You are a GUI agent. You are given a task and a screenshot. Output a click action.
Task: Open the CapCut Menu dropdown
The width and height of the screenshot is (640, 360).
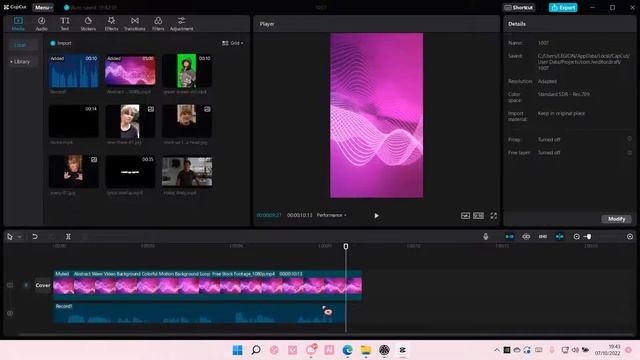click(x=43, y=7)
